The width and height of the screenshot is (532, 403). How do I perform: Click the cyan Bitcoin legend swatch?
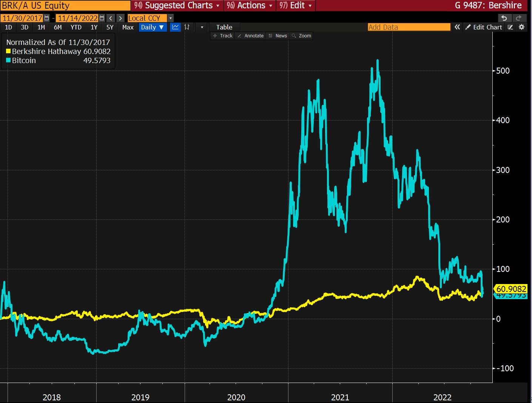(x=8, y=60)
